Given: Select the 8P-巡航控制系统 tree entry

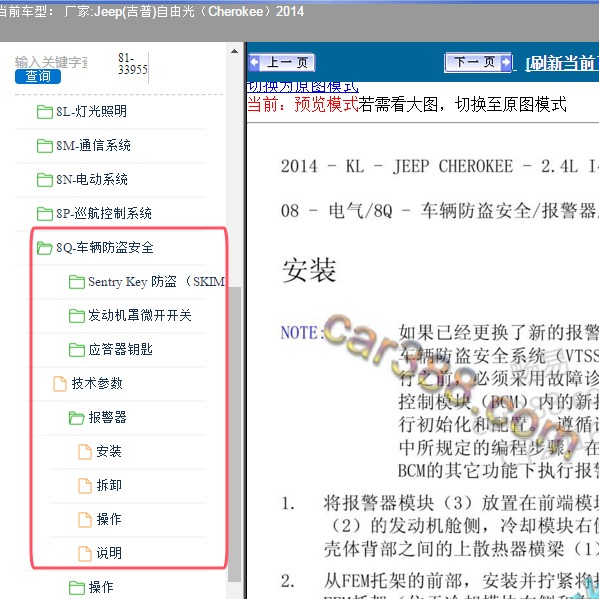Looking at the screenshot, I should click(x=104, y=213).
